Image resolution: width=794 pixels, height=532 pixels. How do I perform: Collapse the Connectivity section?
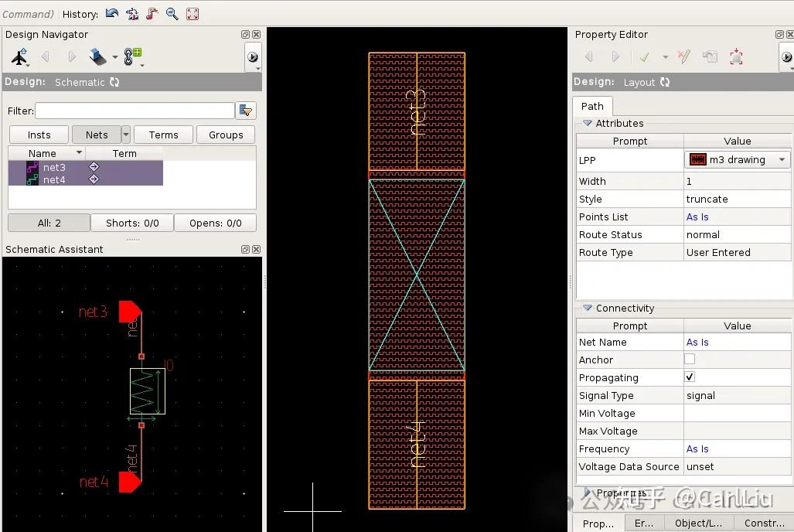coord(588,308)
